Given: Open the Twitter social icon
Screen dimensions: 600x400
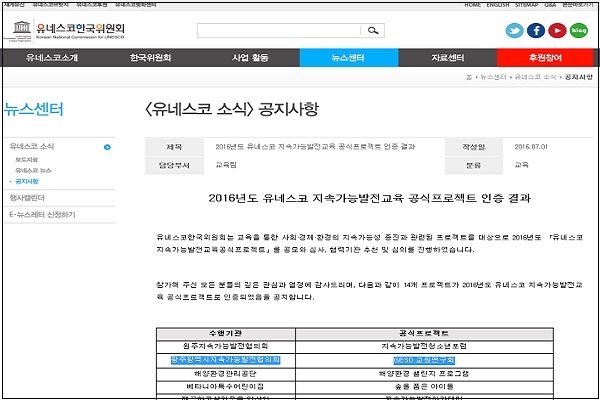Looking at the screenshot, I should click(514, 31).
